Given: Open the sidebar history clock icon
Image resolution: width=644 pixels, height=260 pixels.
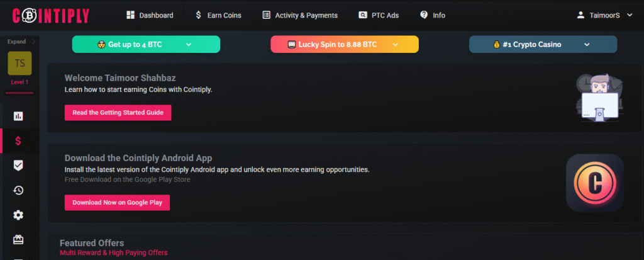Looking at the screenshot, I should tap(18, 191).
